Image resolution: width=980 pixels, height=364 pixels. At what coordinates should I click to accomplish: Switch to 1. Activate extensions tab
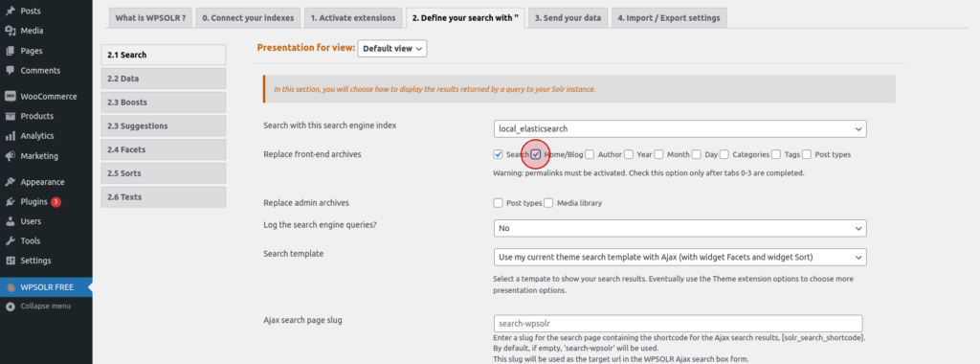pos(353,18)
